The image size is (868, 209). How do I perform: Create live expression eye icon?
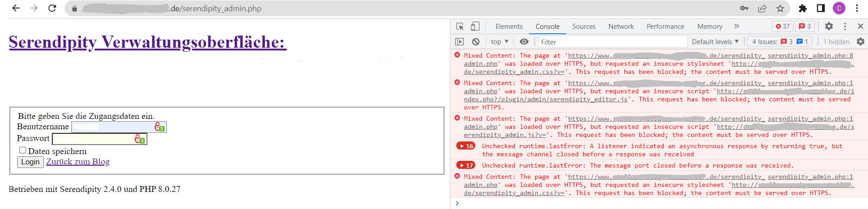click(x=524, y=42)
